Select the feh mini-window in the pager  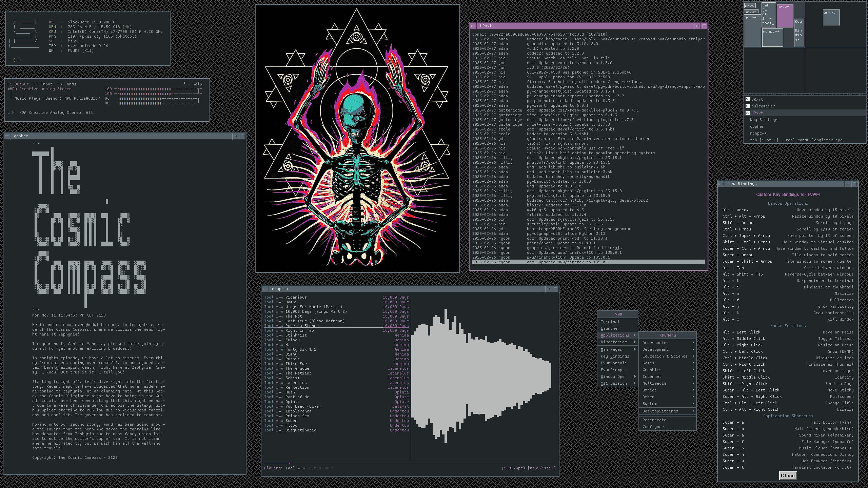tap(768, 15)
